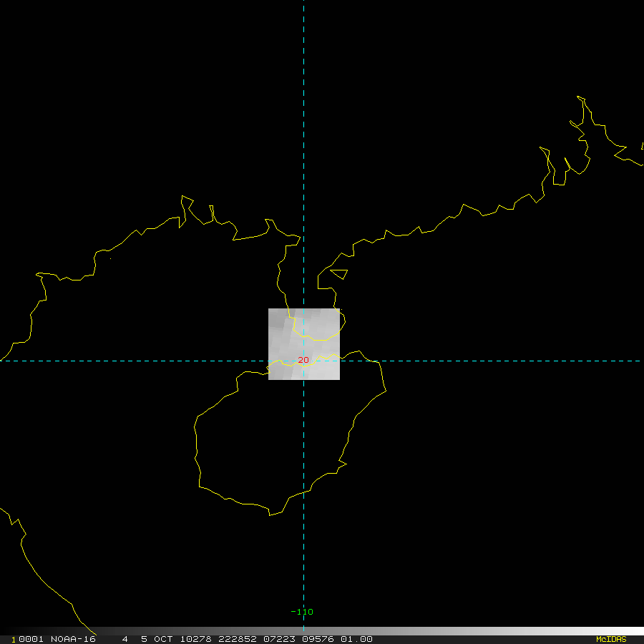Viewport: 644px width, 644px height.
Task: Click the yellow McIDAS label
Action: [610, 639]
